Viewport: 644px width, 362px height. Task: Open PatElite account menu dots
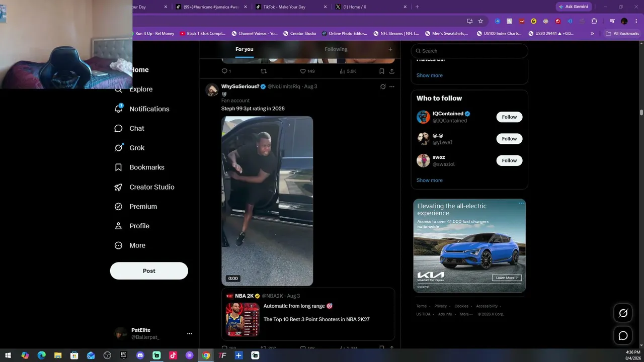click(190, 333)
